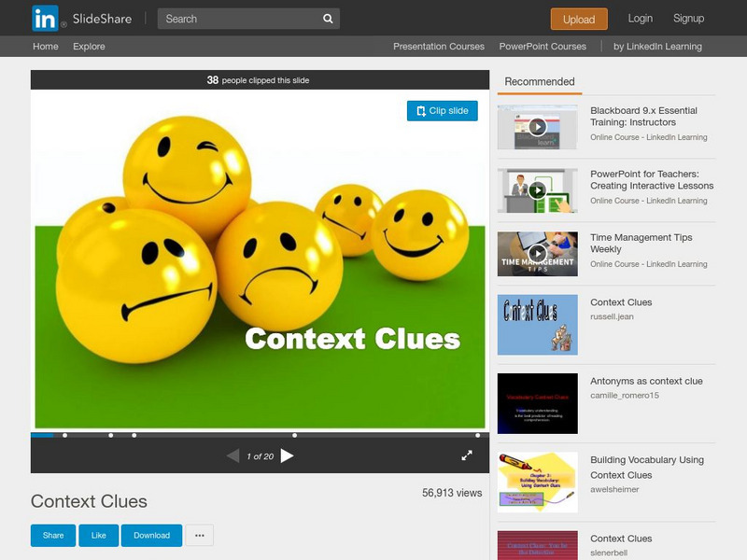
Task: Click the Share button
Action: (x=53, y=535)
